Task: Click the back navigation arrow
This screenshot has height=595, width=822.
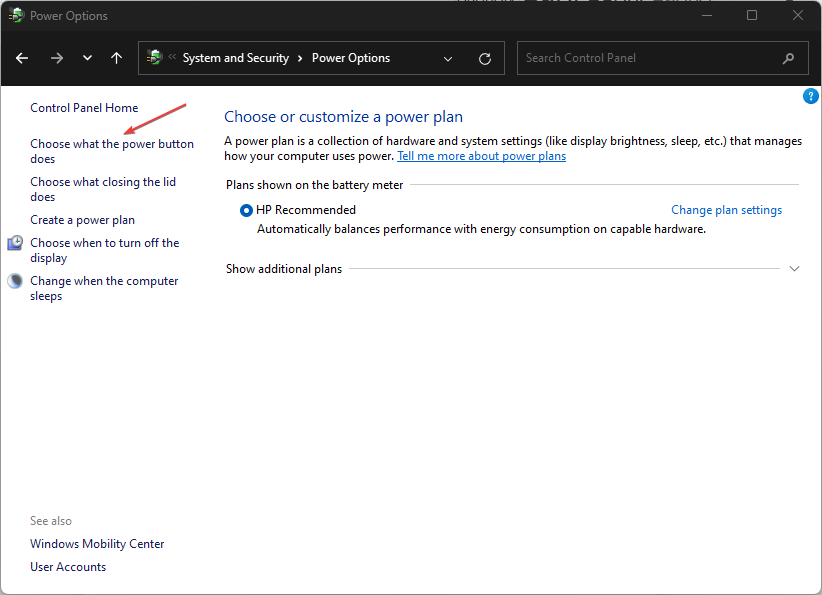Action: coord(22,58)
